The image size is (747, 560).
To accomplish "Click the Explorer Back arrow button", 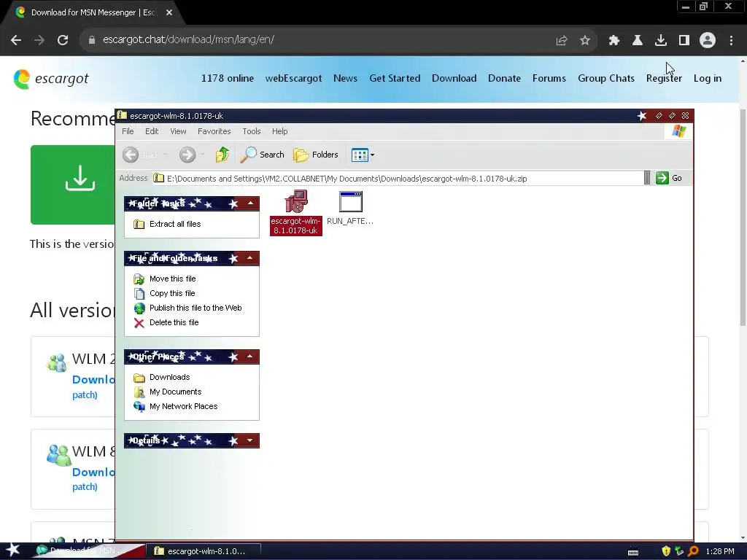I will click(131, 155).
